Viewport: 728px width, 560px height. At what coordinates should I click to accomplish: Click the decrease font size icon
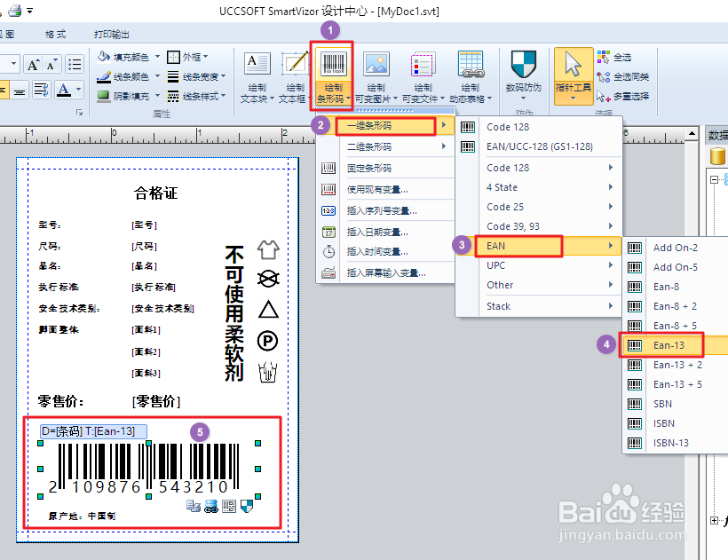[51, 65]
